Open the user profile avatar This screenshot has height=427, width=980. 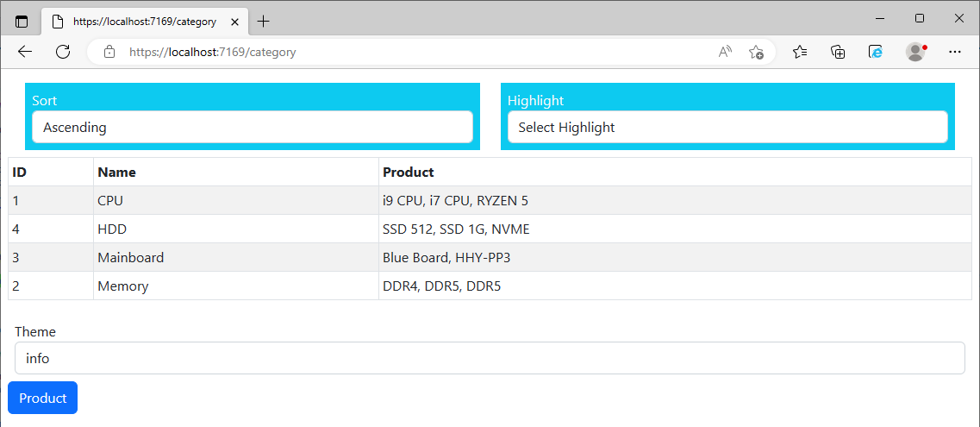click(915, 52)
